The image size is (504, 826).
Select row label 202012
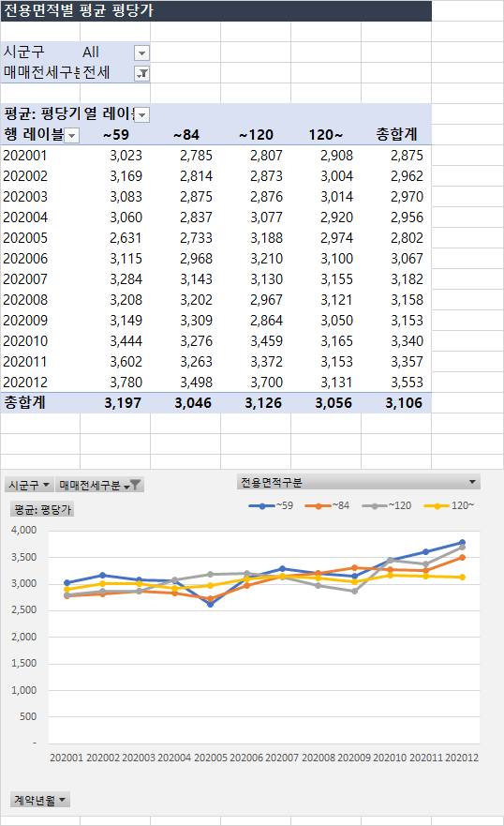[40, 383]
